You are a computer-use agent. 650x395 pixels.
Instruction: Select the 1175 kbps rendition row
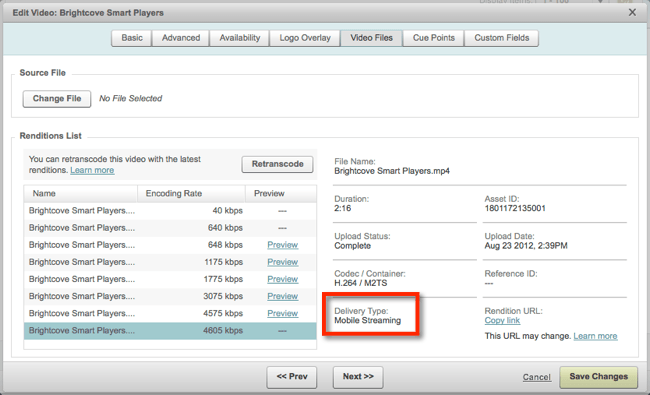(170, 262)
